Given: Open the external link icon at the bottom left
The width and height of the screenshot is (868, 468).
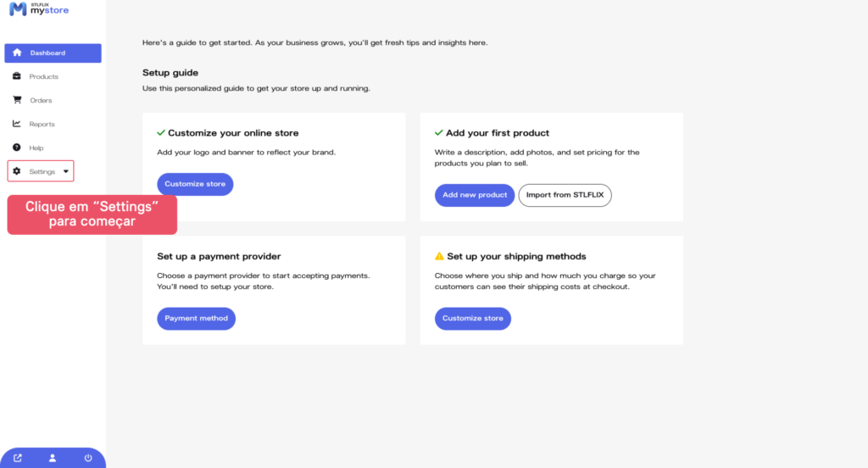Looking at the screenshot, I should click(x=18, y=458).
